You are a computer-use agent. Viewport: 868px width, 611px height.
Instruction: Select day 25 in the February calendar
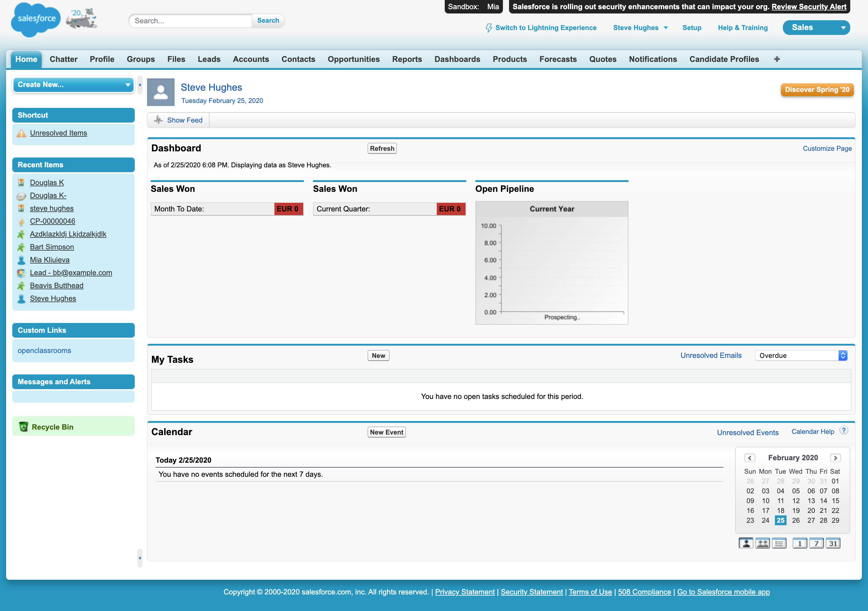(x=781, y=520)
